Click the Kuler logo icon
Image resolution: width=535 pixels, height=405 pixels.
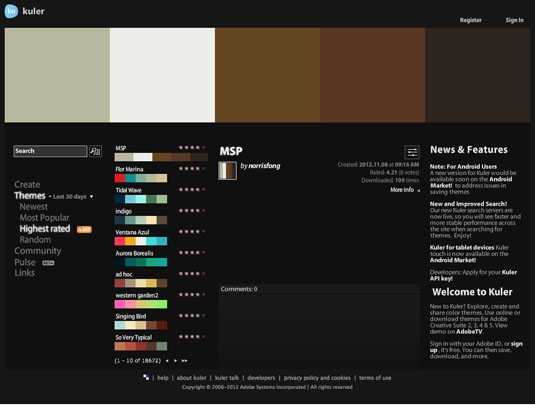coord(11,11)
